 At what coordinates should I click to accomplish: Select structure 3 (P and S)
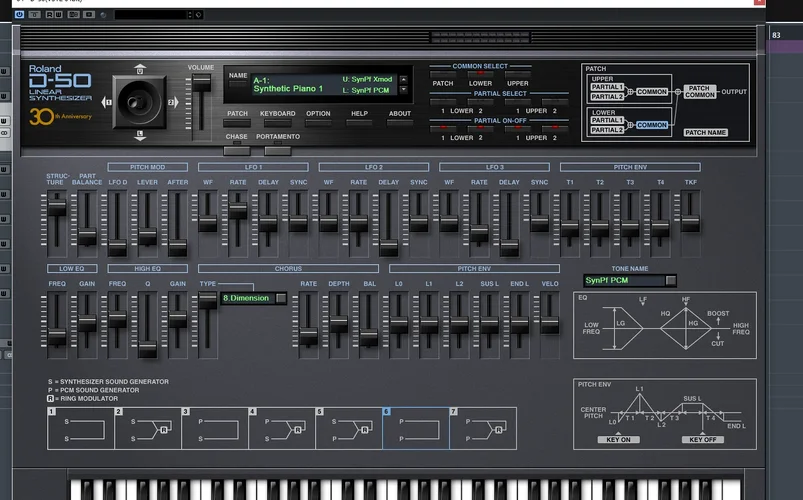(x=215, y=428)
